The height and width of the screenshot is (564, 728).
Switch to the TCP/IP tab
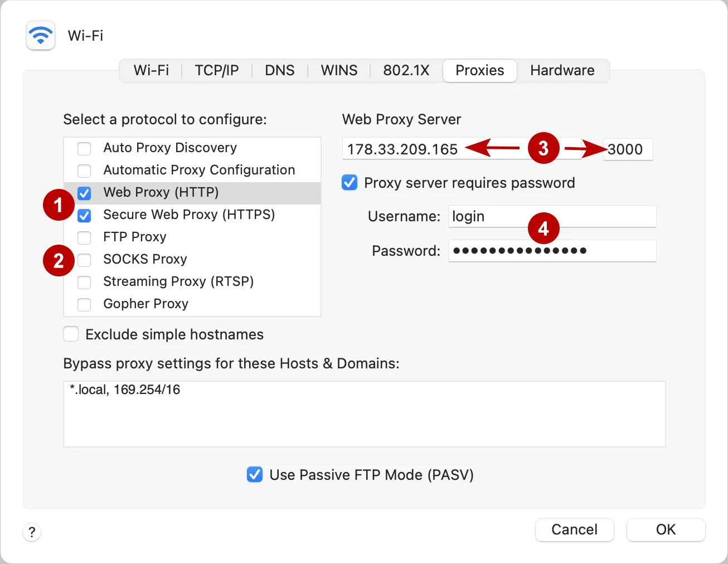pos(217,70)
